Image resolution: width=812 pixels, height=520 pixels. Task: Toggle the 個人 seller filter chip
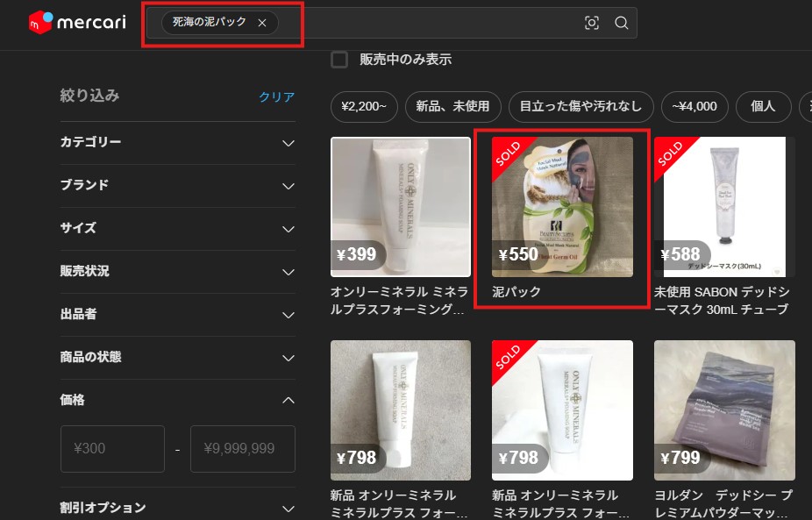[x=763, y=106]
